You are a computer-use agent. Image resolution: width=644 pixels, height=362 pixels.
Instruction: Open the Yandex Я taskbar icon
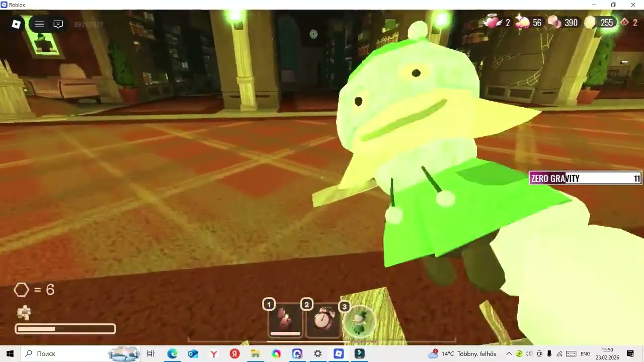(x=234, y=353)
